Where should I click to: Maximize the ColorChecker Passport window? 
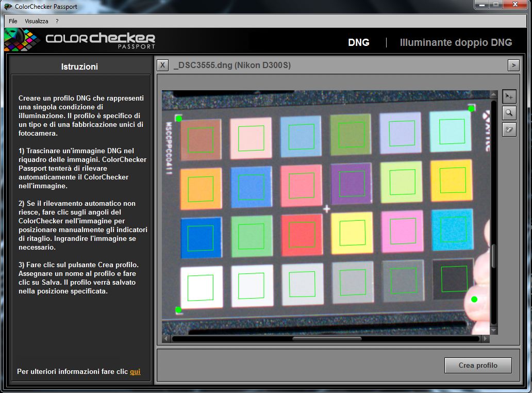point(496,5)
